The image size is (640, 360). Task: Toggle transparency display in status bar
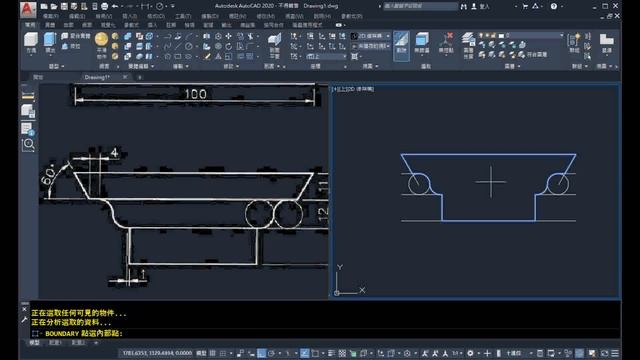point(342,353)
